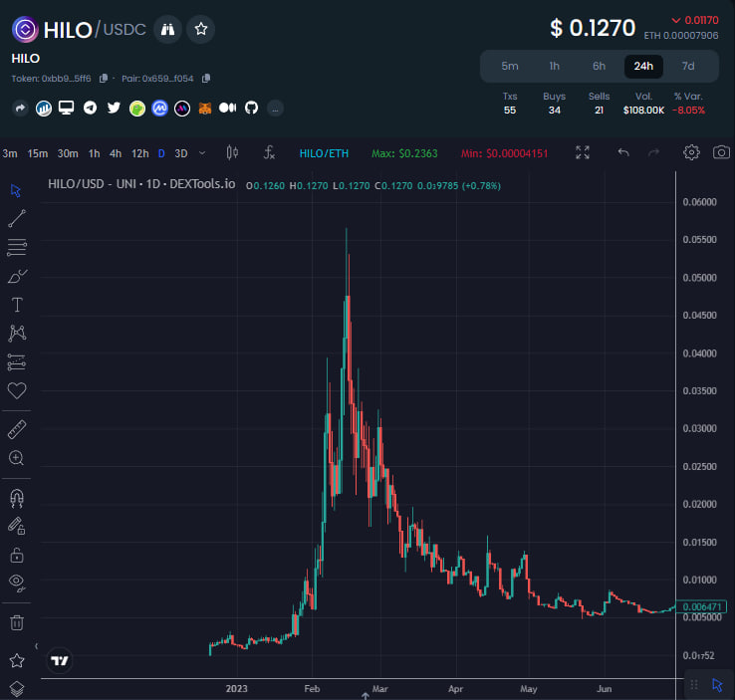735x700 pixels.
Task: Select the cursor arrow tool
Action: coord(16,191)
